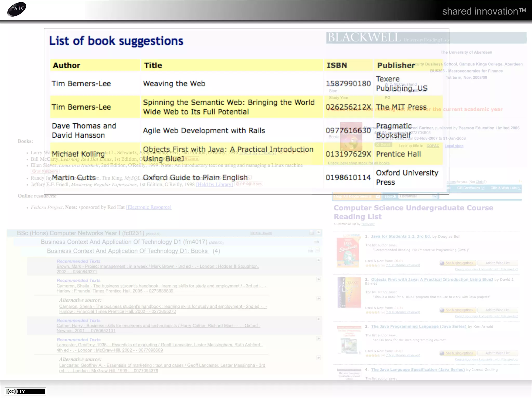The image size is (532, 399).
Task: Click the Objects First with Java cover thumbnail
Action: [349, 292]
